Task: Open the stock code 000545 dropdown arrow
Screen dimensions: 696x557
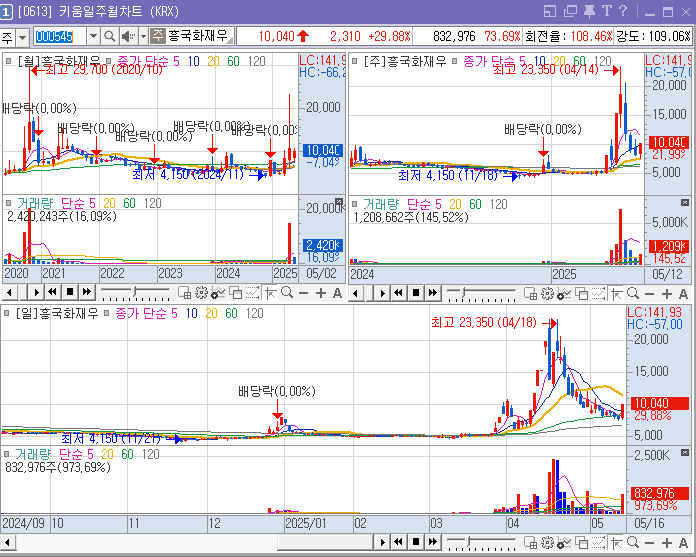Action: (93, 36)
